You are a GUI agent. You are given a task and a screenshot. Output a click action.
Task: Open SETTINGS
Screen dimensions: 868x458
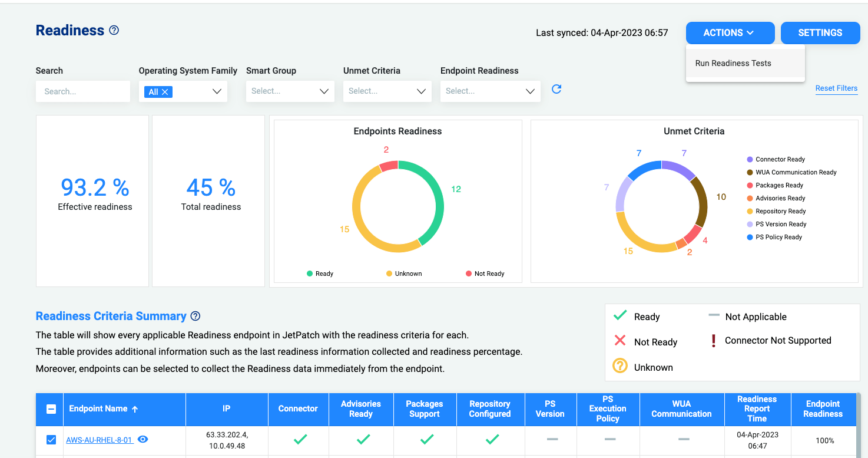click(x=820, y=33)
